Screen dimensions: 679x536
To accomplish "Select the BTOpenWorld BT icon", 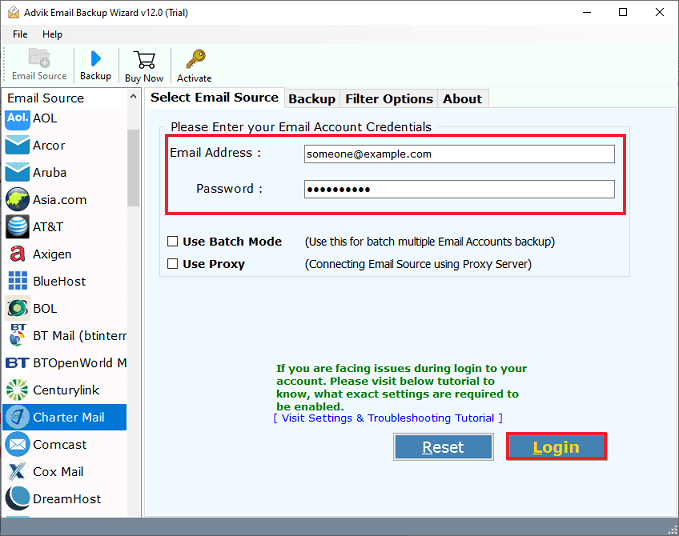I will point(17,363).
